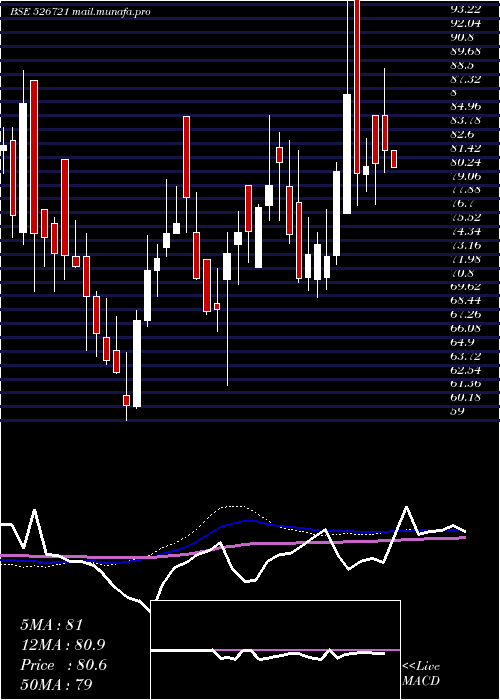500x700 pixels.
Task: Select the 70.8 price label
Action: pos(463,273)
